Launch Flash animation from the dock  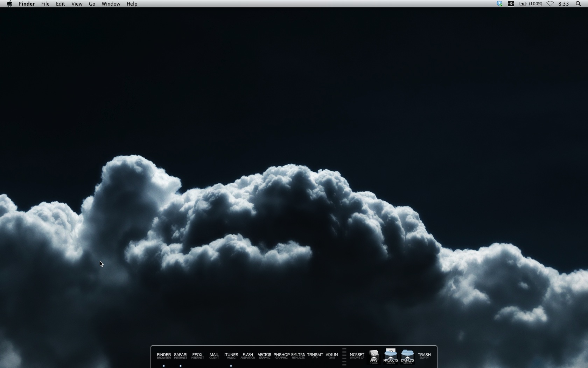tap(248, 356)
